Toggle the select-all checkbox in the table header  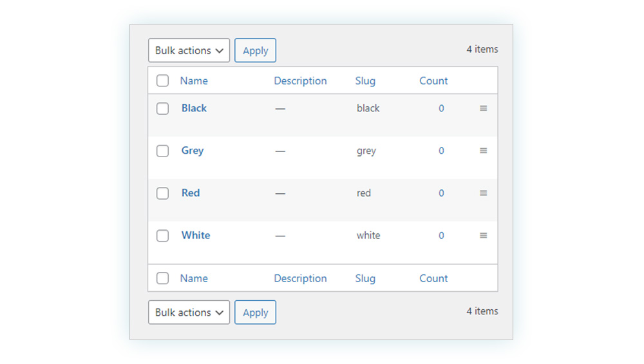pyautogui.click(x=163, y=81)
